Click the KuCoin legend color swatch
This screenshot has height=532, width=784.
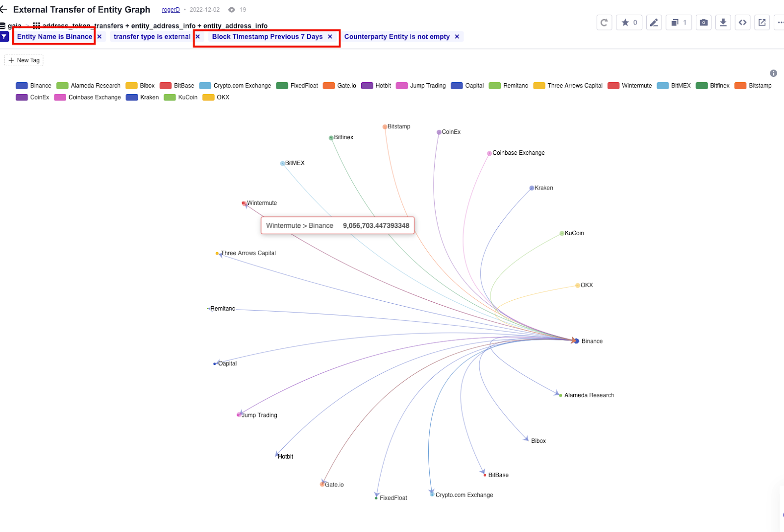169,97
